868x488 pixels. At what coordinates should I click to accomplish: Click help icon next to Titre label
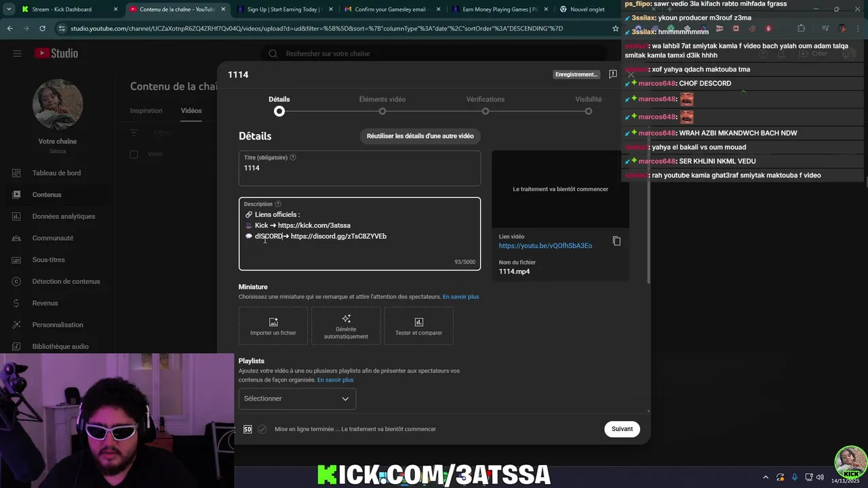click(x=293, y=157)
